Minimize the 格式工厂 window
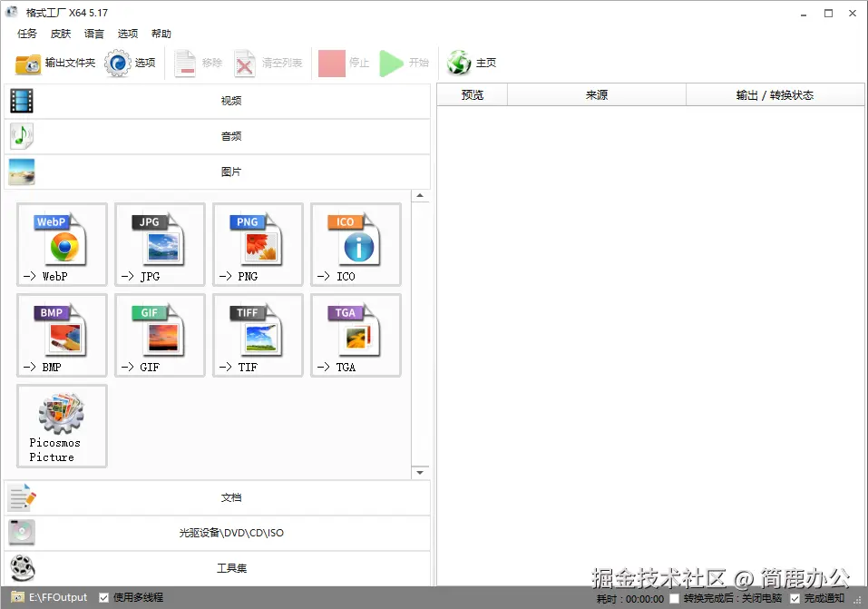Viewport: 868px width, 609px height. [804, 14]
